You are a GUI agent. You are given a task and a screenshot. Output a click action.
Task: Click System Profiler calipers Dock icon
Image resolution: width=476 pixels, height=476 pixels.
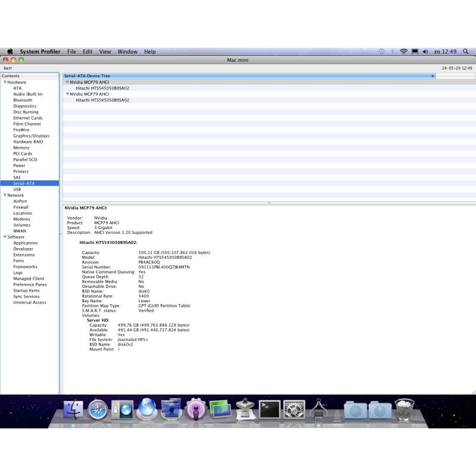(318, 409)
